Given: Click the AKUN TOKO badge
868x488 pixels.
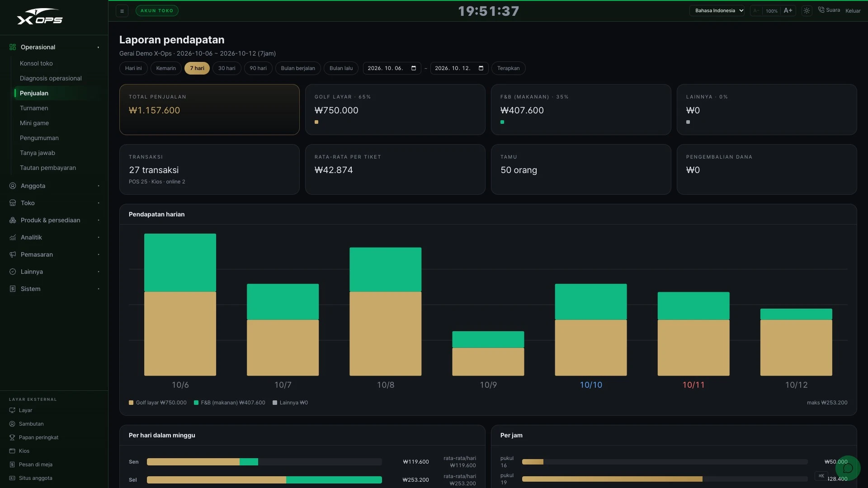Looking at the screenshot, I should (x=157, y=11).
